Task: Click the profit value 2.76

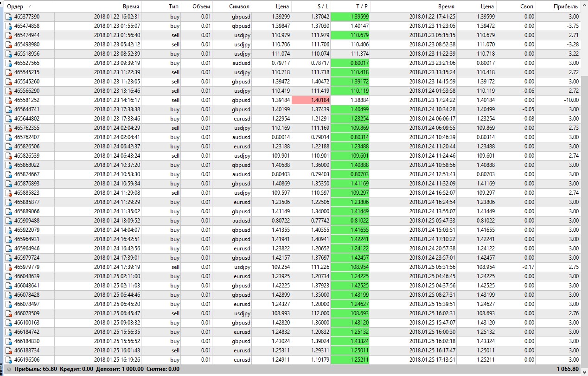Action: tap(573, 313)
